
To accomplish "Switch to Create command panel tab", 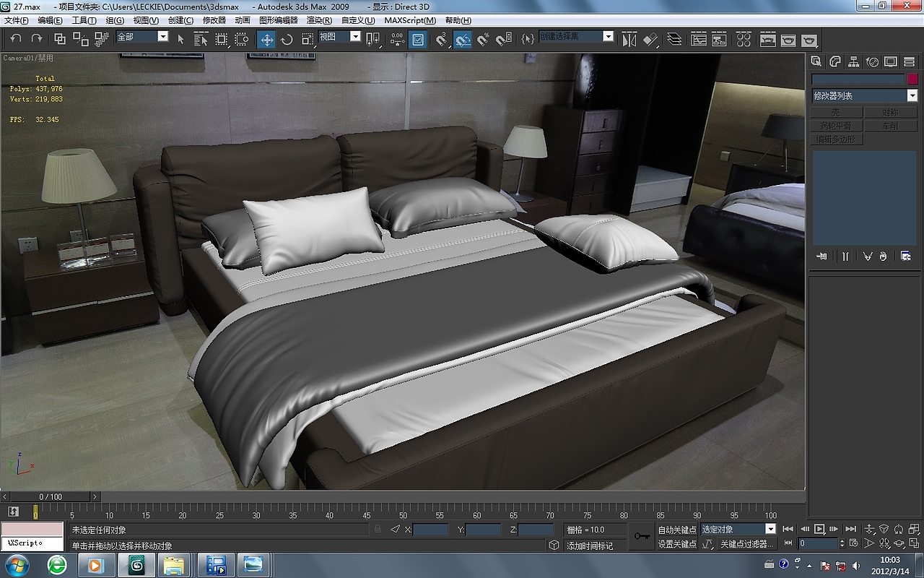I will 816,61.
